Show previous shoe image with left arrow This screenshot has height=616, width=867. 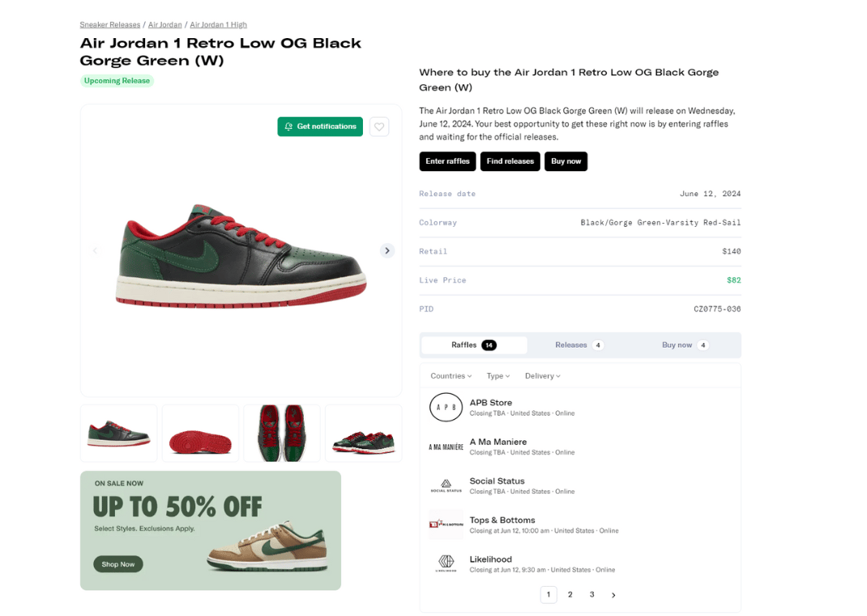point(95,250)
